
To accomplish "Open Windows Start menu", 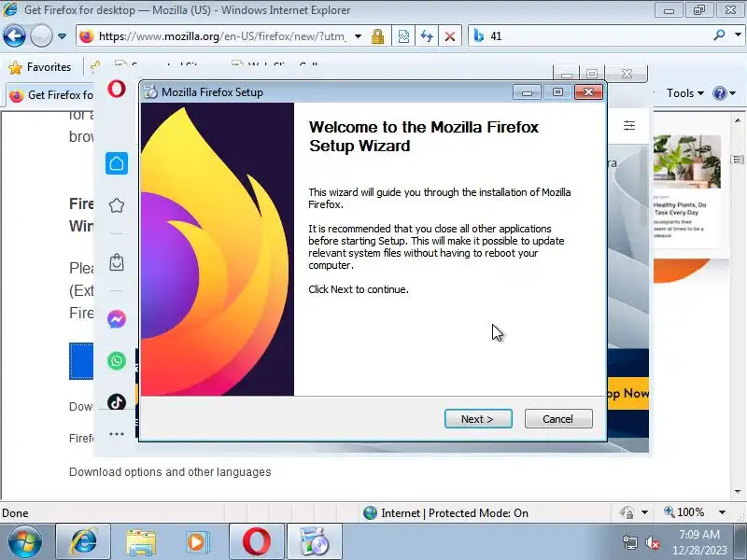I will point(24,542).
